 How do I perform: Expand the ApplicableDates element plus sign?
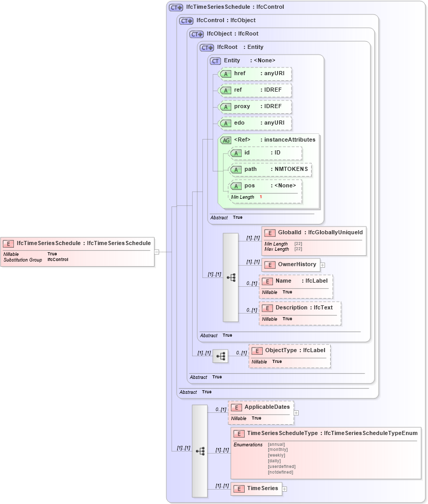click(x=296, y=412)
